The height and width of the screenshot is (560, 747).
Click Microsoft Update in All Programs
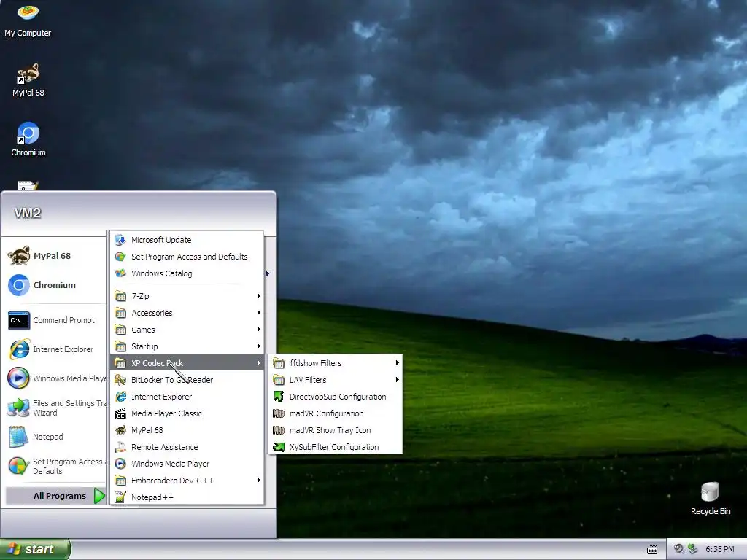pos(187,240)
